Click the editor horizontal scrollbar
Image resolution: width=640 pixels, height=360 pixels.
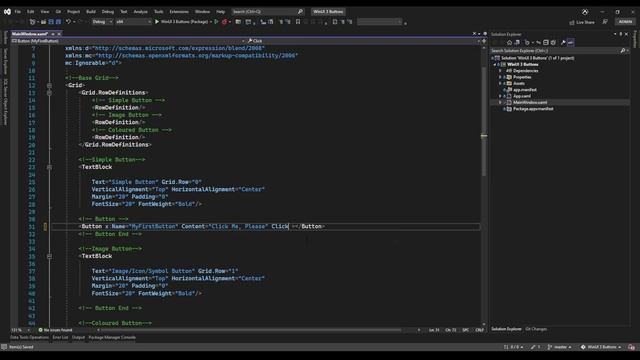point(251,330)
